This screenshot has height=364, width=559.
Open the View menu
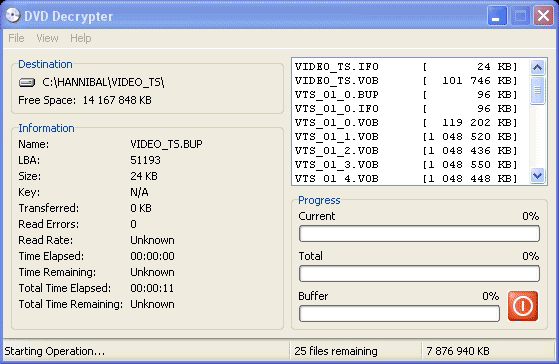(47, 38)
